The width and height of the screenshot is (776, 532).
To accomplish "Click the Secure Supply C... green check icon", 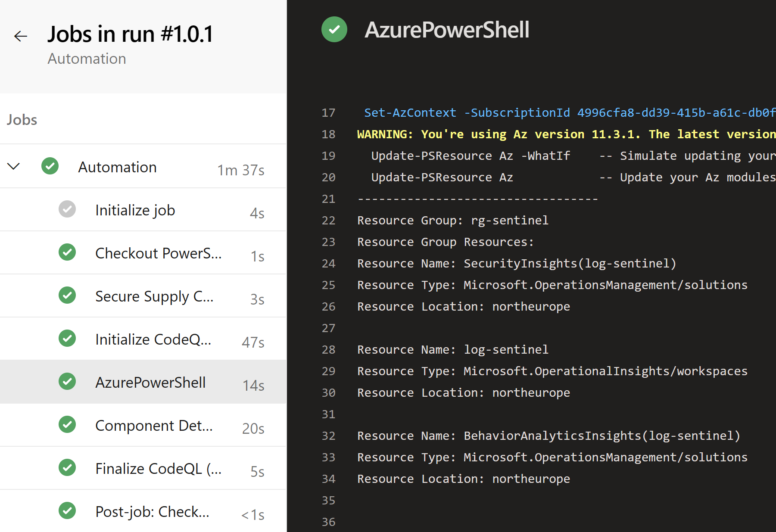I will click(67, 296).
